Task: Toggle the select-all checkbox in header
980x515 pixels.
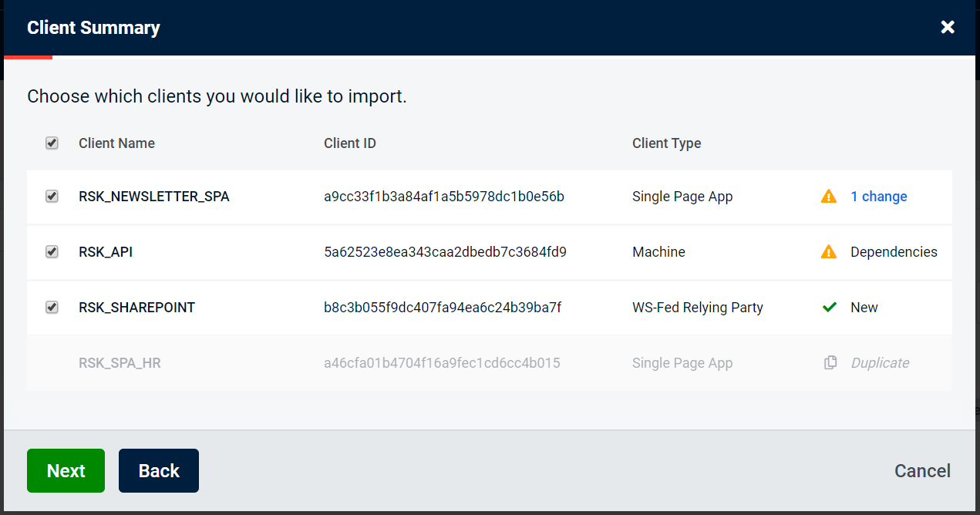Action: 52,143
